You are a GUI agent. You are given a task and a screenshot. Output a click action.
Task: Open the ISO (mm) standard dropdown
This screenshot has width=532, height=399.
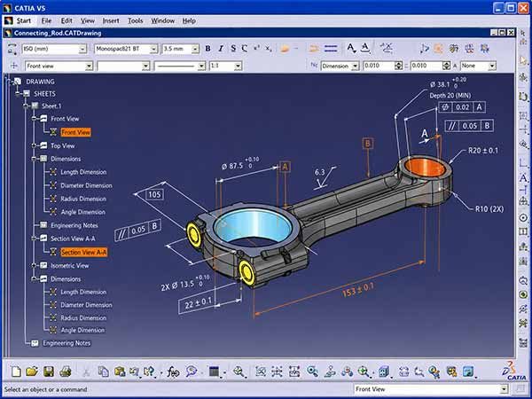pos(82,49)
